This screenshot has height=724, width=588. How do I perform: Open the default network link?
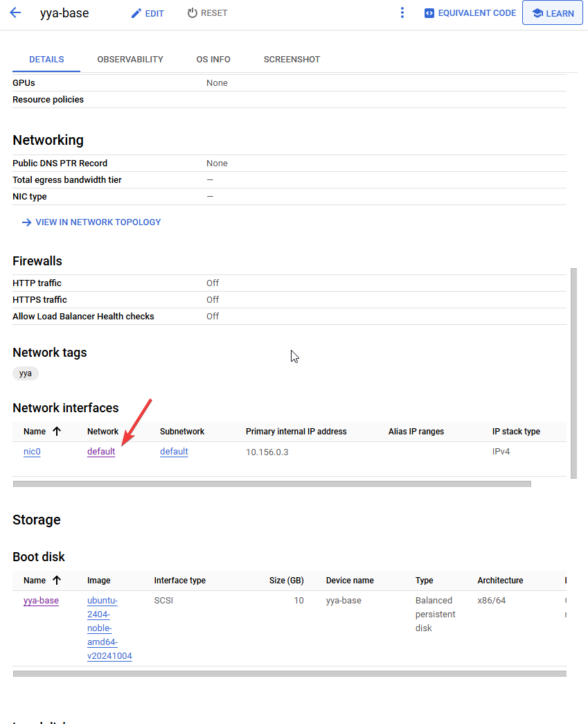click(x=101, y=452)
